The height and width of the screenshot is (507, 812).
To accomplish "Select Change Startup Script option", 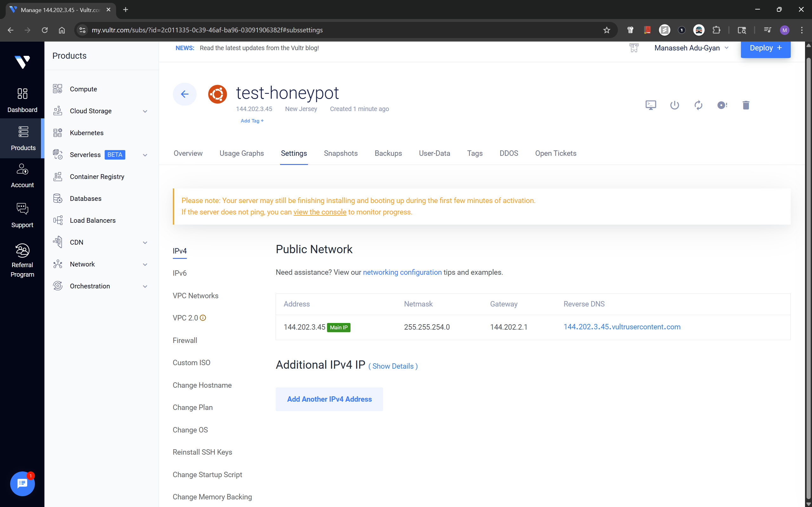I will click(x=207, y=474).
